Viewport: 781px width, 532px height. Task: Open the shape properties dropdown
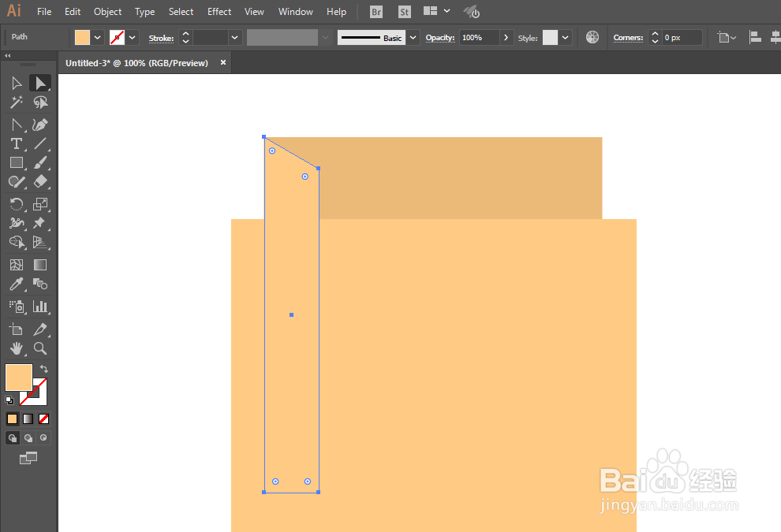(x=727, y=37)
